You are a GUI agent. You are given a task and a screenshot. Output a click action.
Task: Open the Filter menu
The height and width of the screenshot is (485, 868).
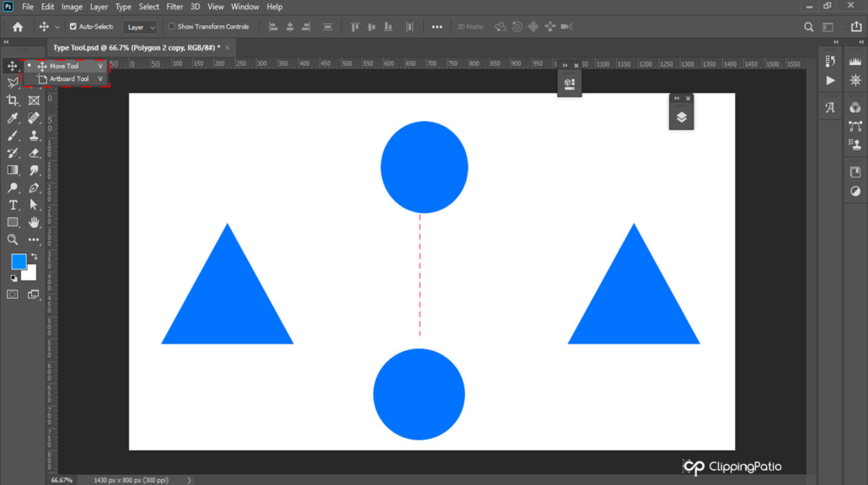click(x=174, y=7)
